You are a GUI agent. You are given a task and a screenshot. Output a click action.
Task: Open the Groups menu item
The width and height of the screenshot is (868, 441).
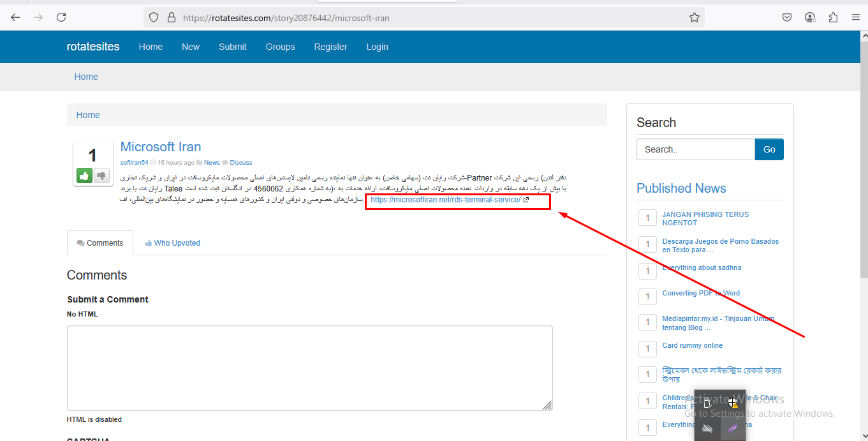tap(280, 47)
